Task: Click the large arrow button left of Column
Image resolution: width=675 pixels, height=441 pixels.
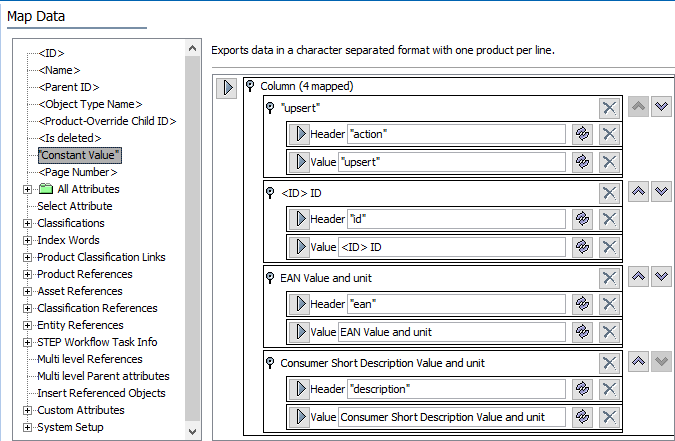Action: 226,88
